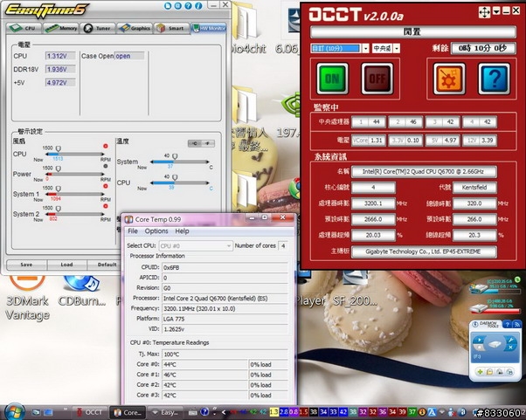Toggle the System 2 fan alert indicator
This screenshot has height=420, width=526.
point(106,206)
